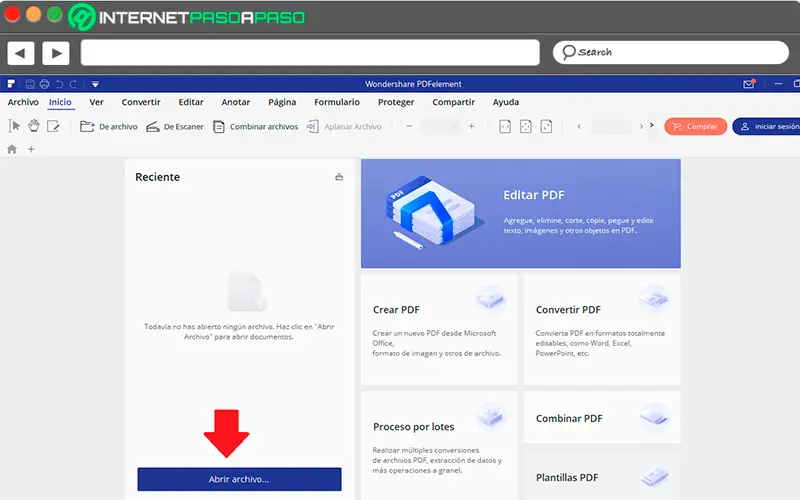The height and width of the screenshot is (500, 800).
Task: Open the Página tab
Action: (x=282, y=102)
